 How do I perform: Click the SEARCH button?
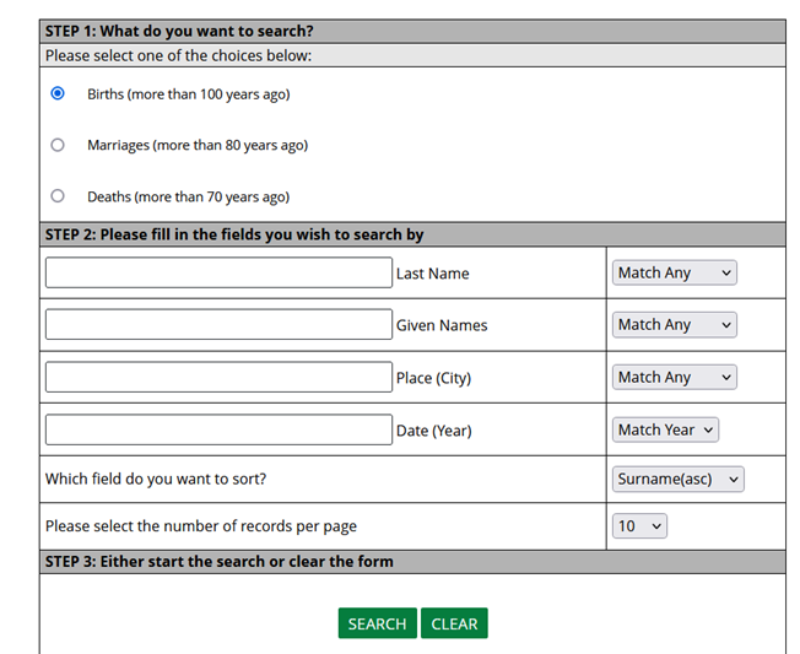(377, 622)
